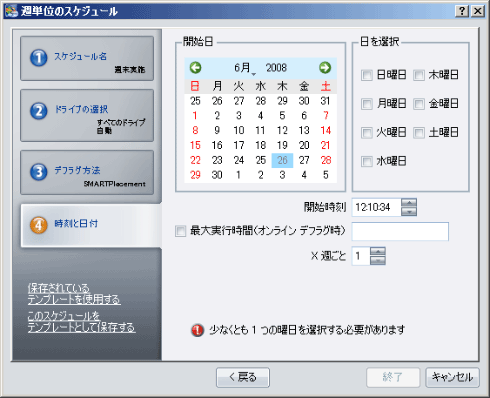This screenshot has height=398, width=490.
Task: Select June 16 in calendar
Action: pos(217,145)
